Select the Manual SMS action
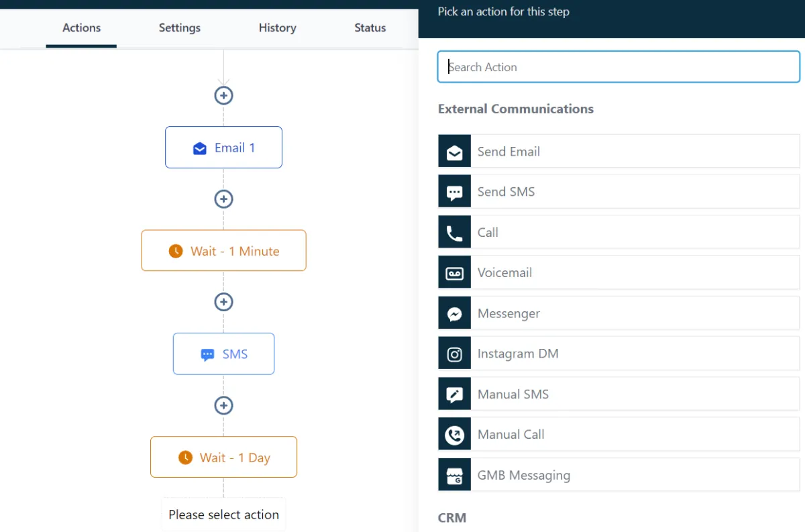The width and height of the screenshot is (805, 532). (x=619, y=394)
